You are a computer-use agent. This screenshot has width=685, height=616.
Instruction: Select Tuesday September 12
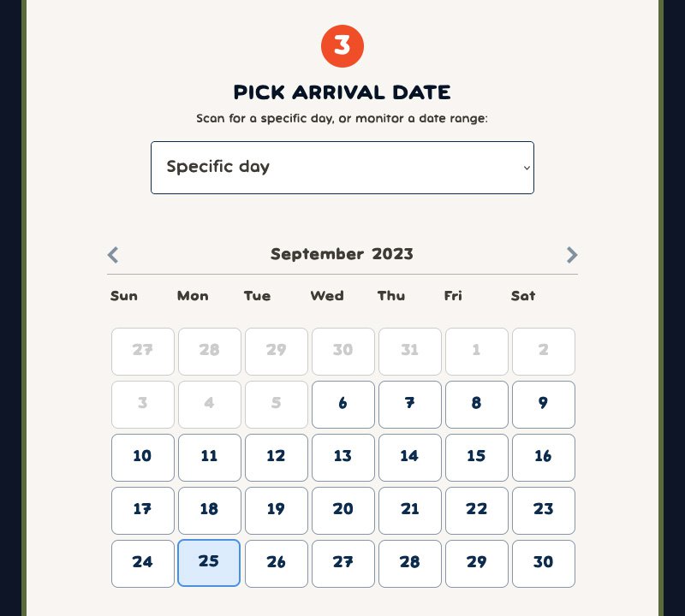(276, 458)
